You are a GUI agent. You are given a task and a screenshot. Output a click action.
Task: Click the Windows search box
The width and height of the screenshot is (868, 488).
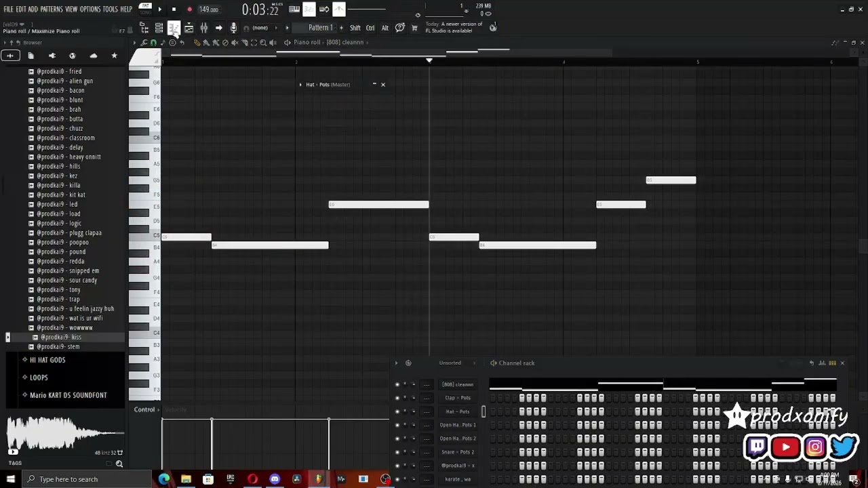click(87, 479)
